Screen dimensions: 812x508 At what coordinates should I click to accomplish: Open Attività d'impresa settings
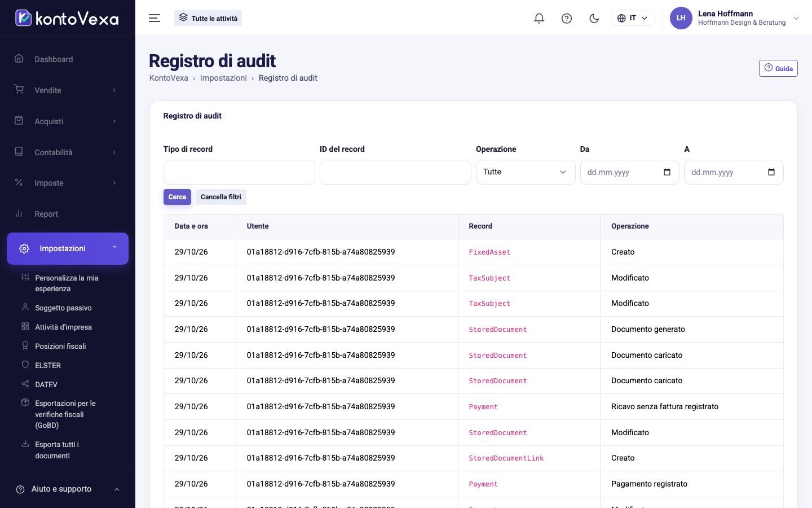(x=63, y=327)
